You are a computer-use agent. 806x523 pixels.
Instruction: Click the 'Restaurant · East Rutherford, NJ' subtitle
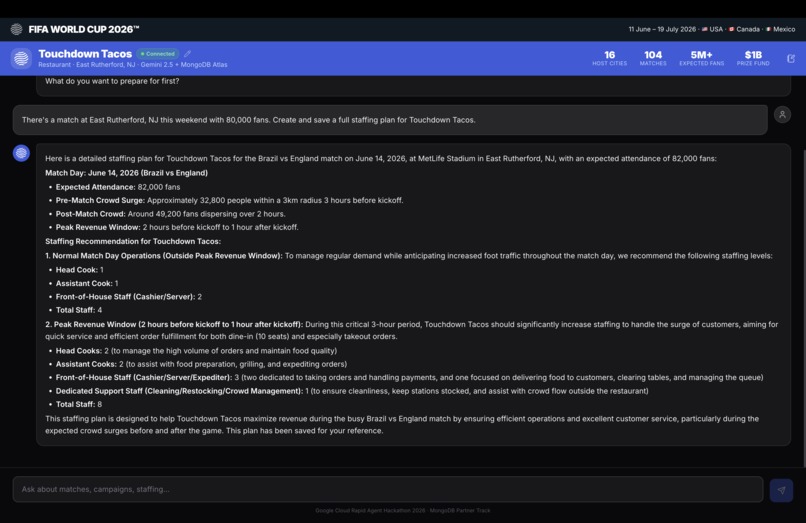click(86, 65)
